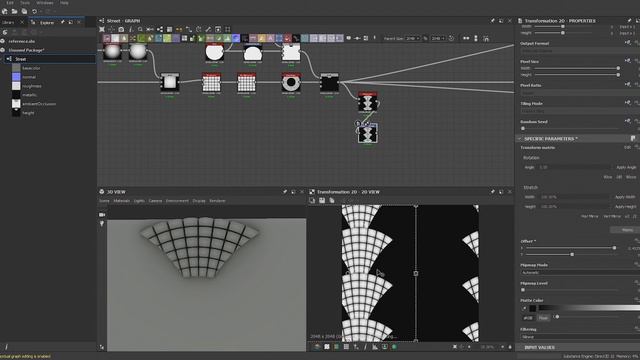Click the Edit button for Transform matrix

coord(627,147)
